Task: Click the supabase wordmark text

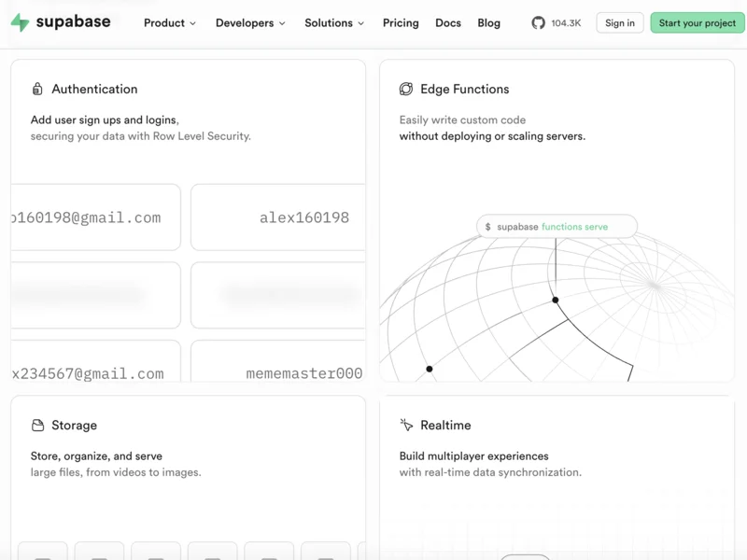Action: click(x=74, y=21)
